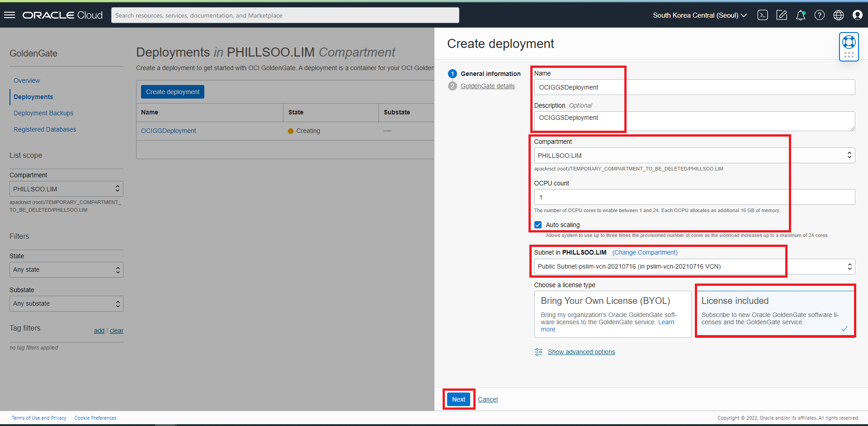Toggle the Auto scaling checkbox
This screenshot has height=426, width=868.
[x=538, y=225]
